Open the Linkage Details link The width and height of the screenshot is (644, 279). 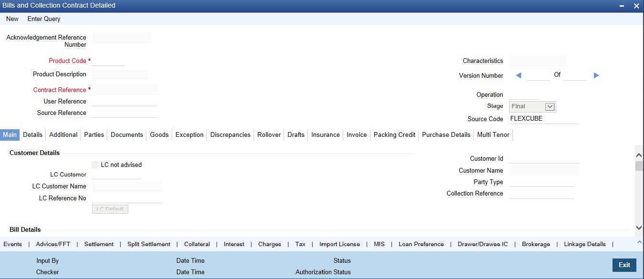[x=585, y=244]
